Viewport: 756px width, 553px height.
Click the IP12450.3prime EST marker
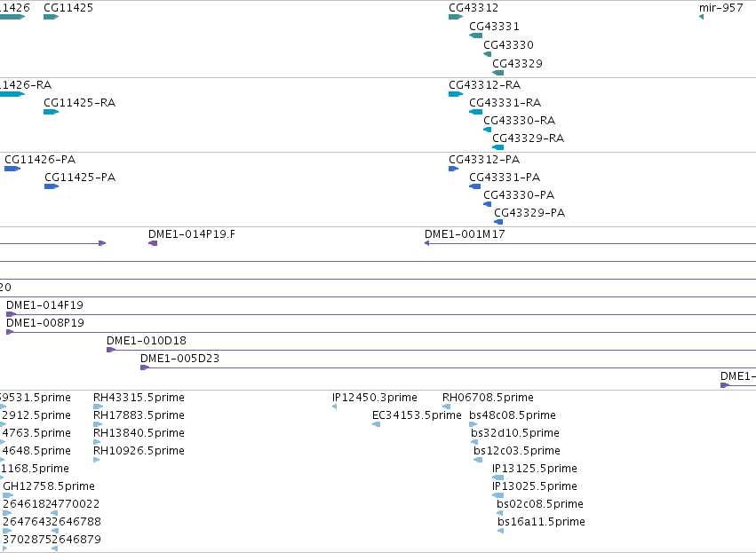click(334, 407)
